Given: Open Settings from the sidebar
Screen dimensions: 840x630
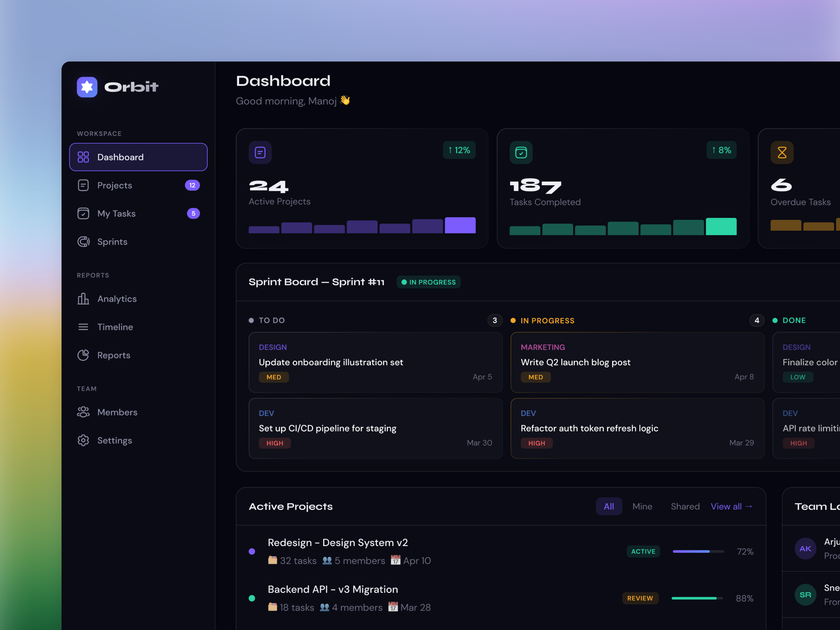Looking at the screenshot, I should pos(115,440).
